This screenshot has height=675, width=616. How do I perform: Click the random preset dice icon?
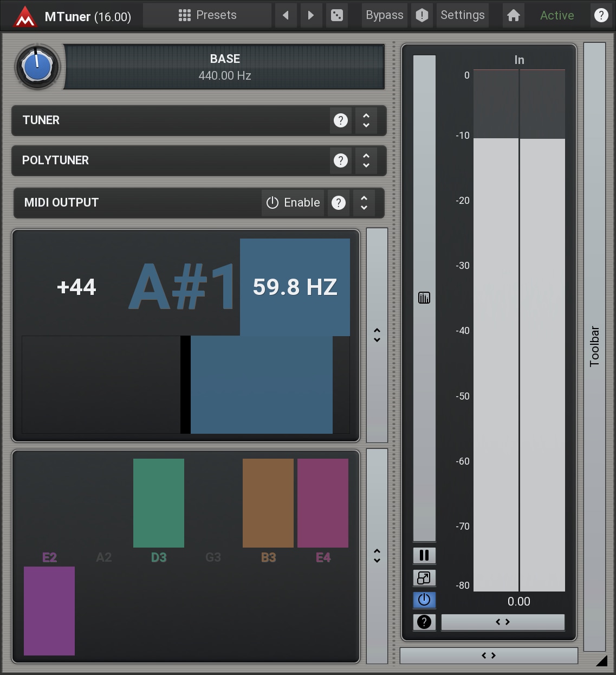pyautogui.click(x=337, y=15)
